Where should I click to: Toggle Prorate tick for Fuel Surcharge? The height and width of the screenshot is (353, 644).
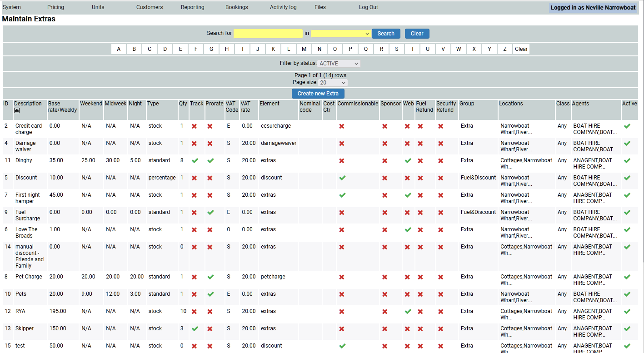210,212
